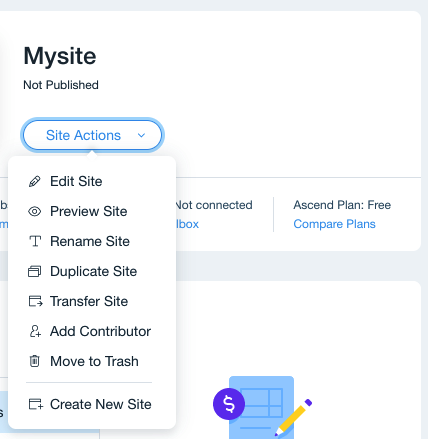Open the Compare Plans link

click(x=334, y=224)
